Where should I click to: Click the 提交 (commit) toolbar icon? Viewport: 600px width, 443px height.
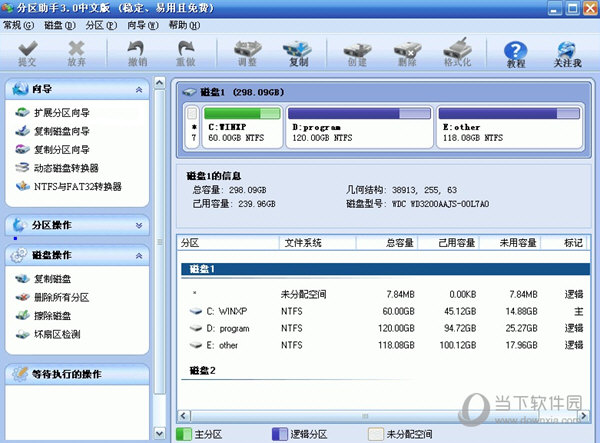pyautogui.click(x=28, y=54)
